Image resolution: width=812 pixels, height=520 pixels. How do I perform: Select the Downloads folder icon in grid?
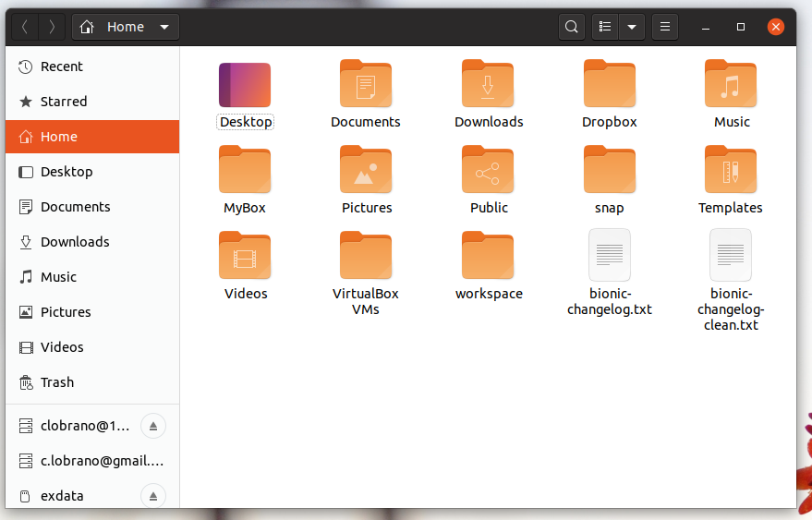coord(488,83)
